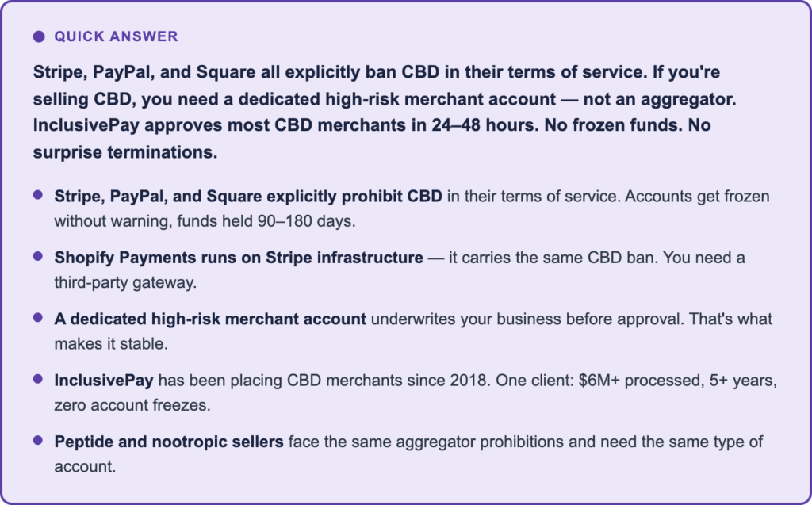Click bold "InclusivePay" in the fourth bullet

(104, 381)
